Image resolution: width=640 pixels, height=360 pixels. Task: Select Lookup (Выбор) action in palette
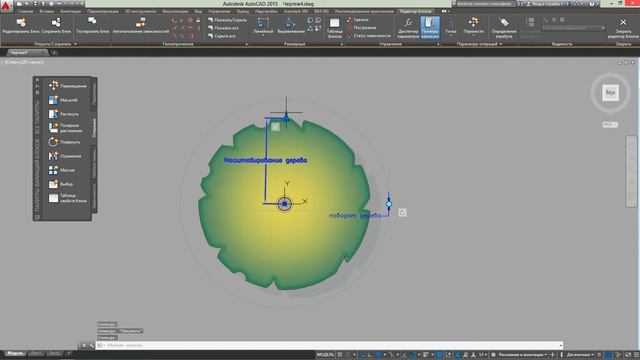[61, 184]
